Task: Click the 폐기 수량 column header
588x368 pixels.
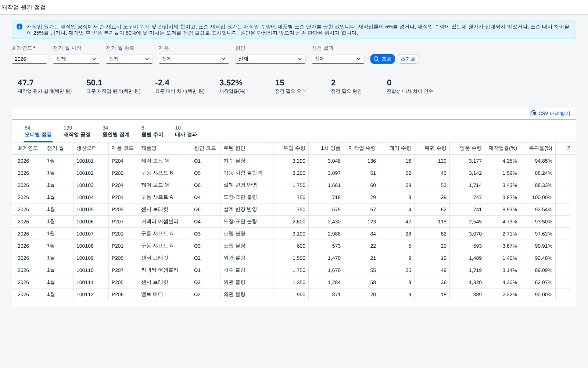Action: [397, 148]
